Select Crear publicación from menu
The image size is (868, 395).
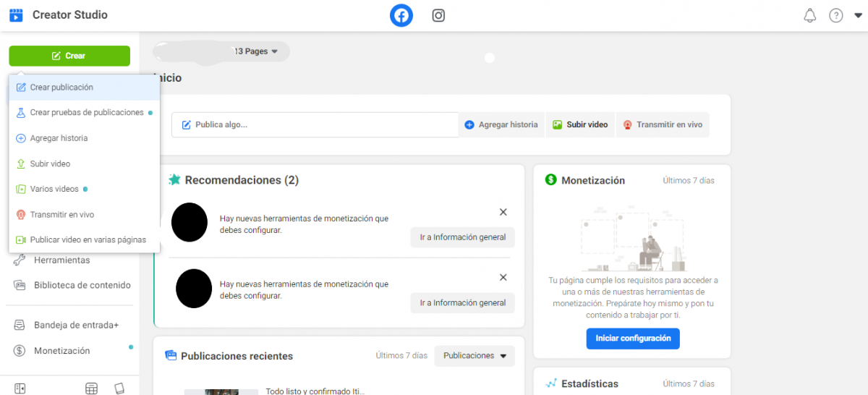[61, 88]
